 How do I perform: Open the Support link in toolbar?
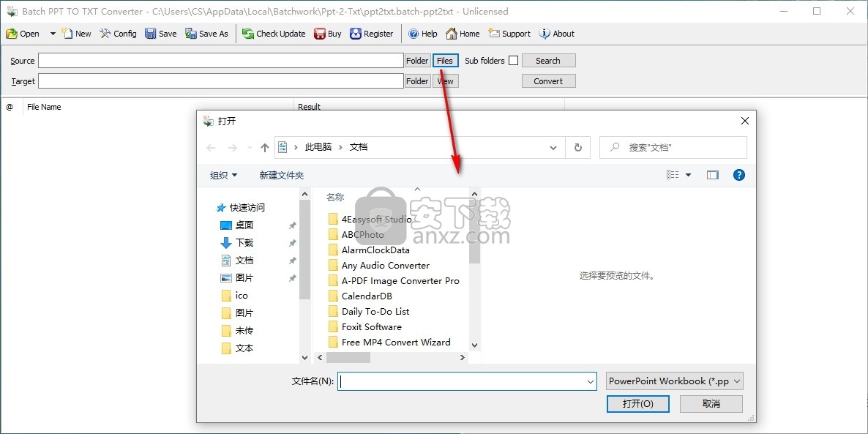[509, 34]
